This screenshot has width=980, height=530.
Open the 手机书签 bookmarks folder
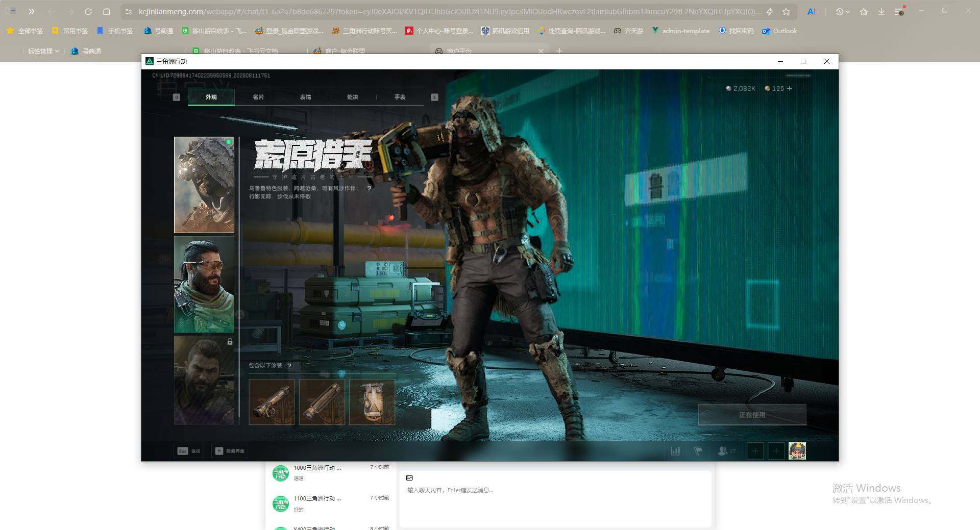(114, 31)
